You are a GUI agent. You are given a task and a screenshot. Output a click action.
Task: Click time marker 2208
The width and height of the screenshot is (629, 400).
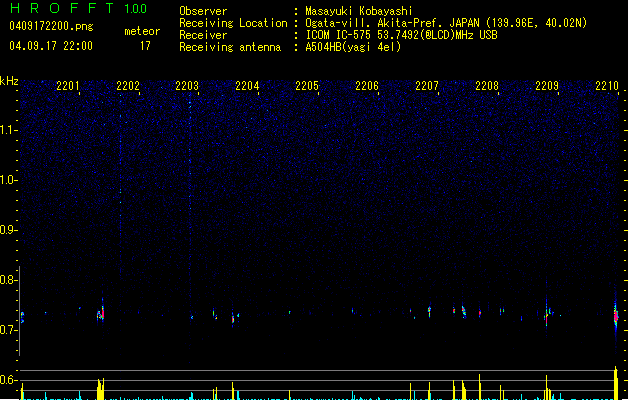(487, 85)
